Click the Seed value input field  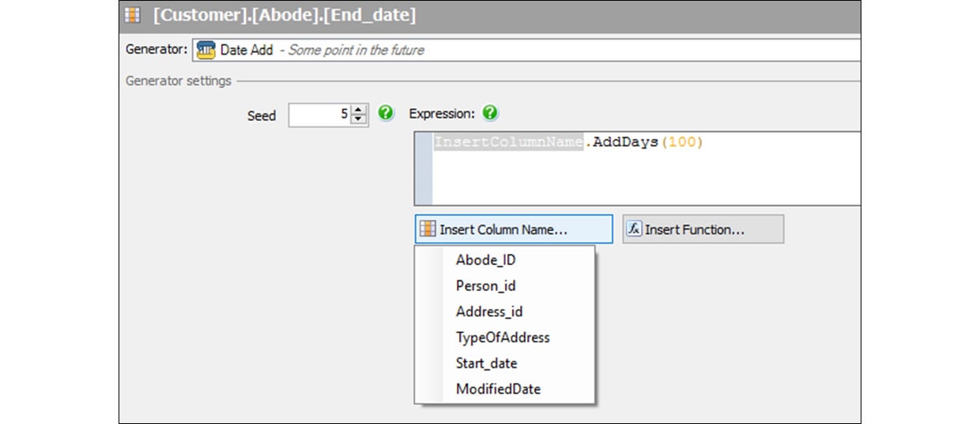coord(319,115)
